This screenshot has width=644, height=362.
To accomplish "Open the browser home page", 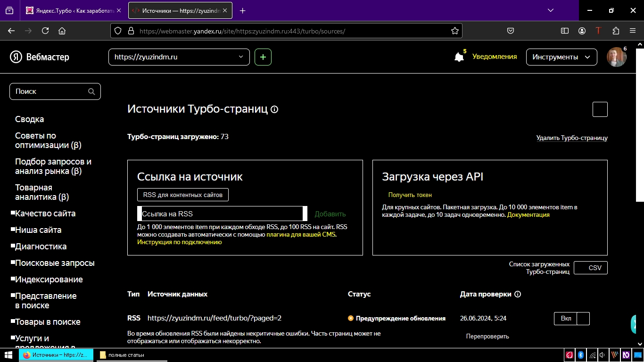I will (x=62, y=31).
